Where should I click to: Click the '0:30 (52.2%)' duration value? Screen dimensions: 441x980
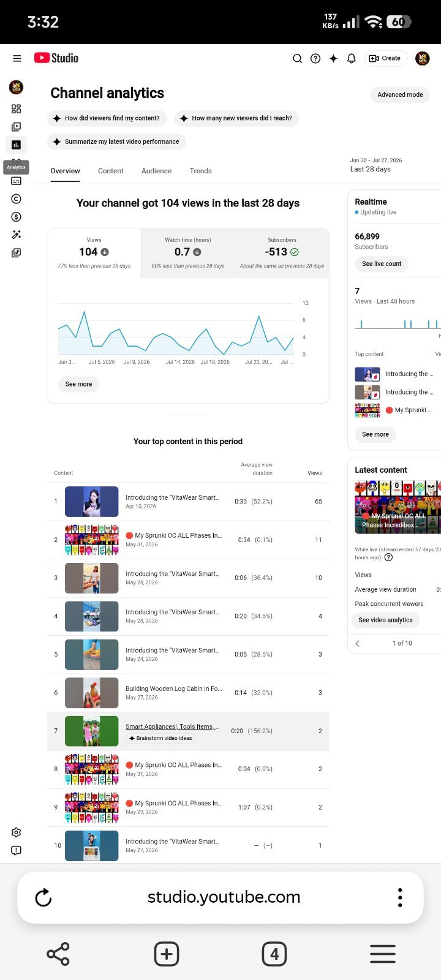tap(254, 502)
